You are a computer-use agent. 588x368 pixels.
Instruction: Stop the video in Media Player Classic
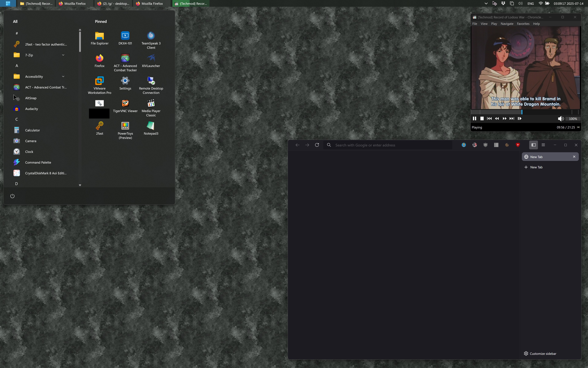pos(482,119)
